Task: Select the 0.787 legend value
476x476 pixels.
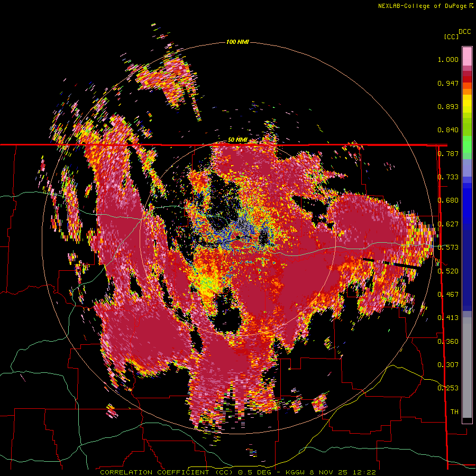Action: [x=448, y=153]
